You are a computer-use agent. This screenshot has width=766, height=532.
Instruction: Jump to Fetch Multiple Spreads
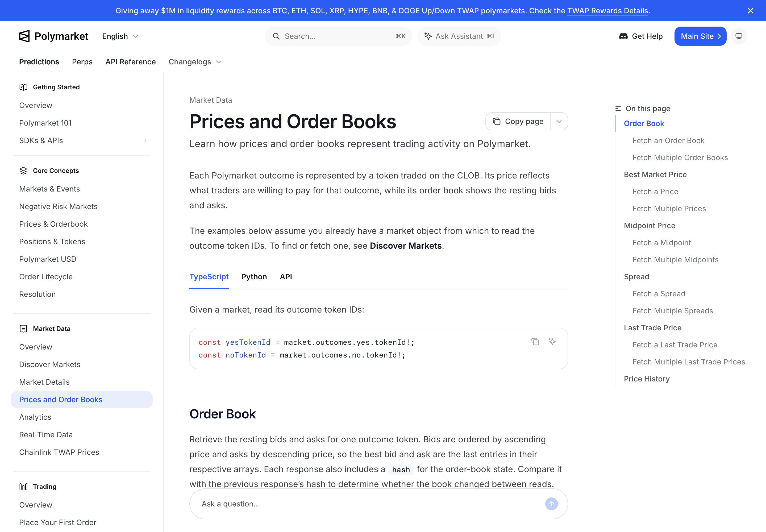pos(672,311)
